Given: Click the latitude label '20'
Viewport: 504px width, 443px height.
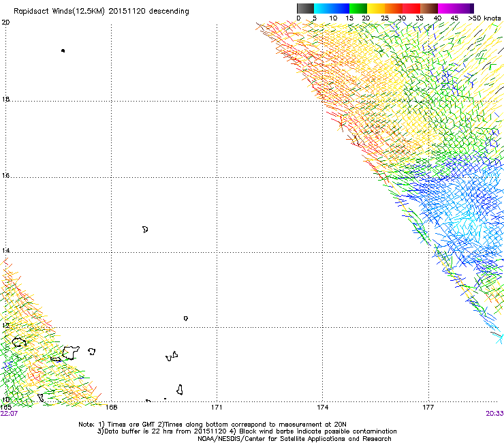Looking at the screenshot, I should point(5,22).
